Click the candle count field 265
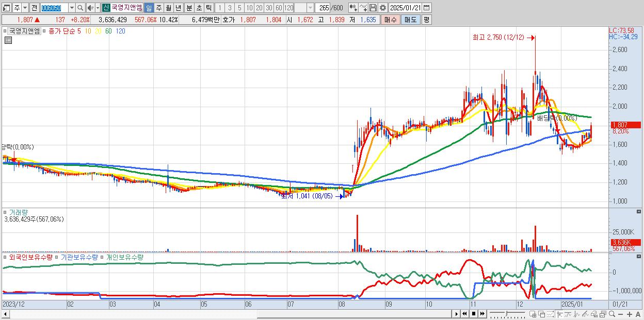 click(x=324, y=8)
